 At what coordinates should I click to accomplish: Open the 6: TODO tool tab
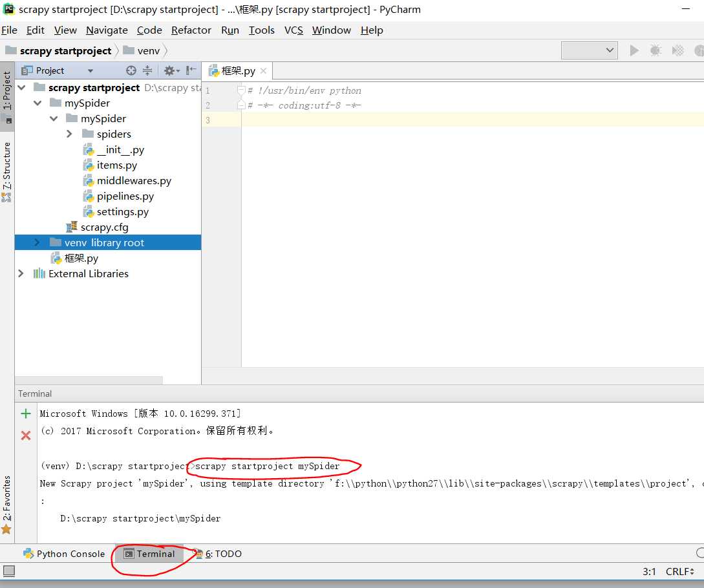(218, 554)
